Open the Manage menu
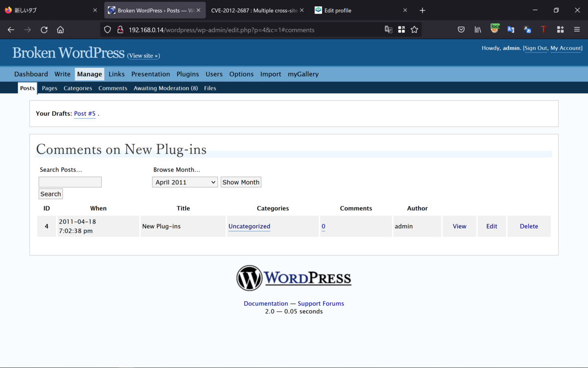Viewport: 588px width, 368px height. [x=89, y=74]
